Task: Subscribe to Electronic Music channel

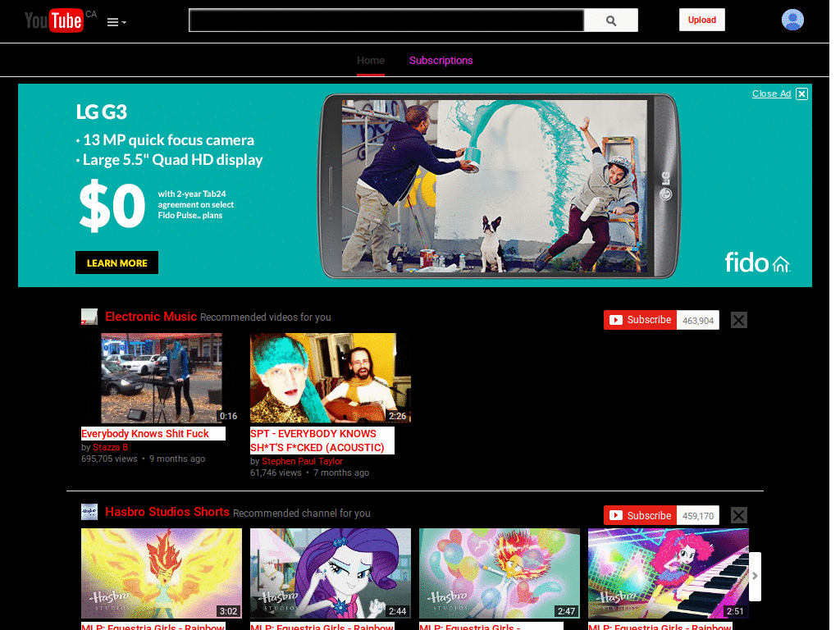Action: coord(640,320)
